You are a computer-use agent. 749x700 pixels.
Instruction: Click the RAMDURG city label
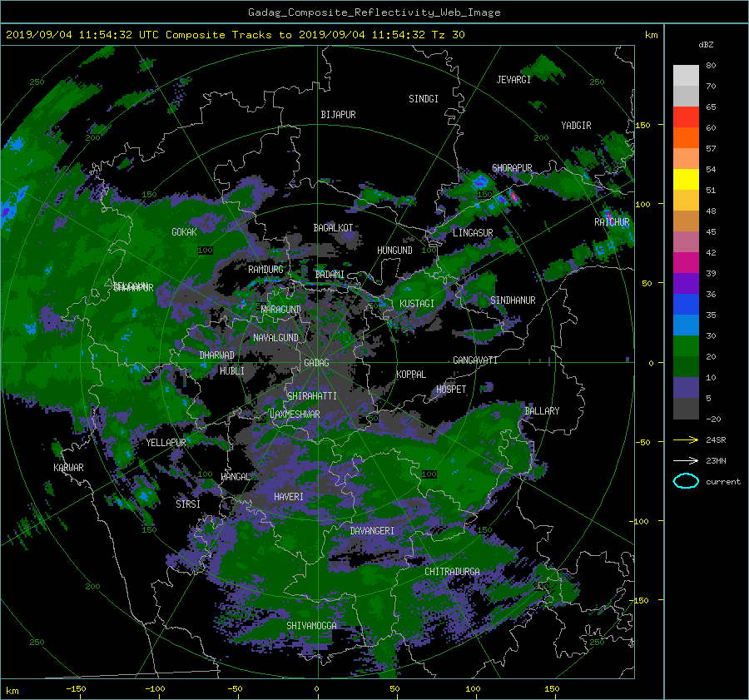[265, 270]
